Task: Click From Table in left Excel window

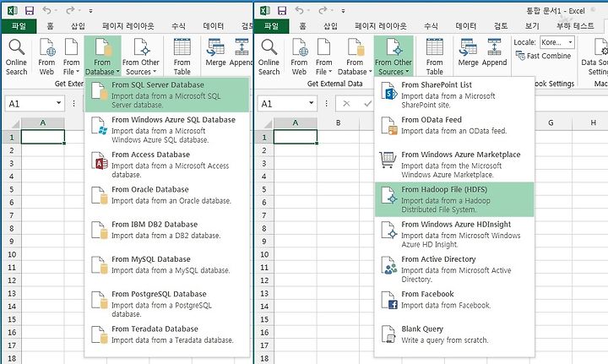Action: point(182,57)
